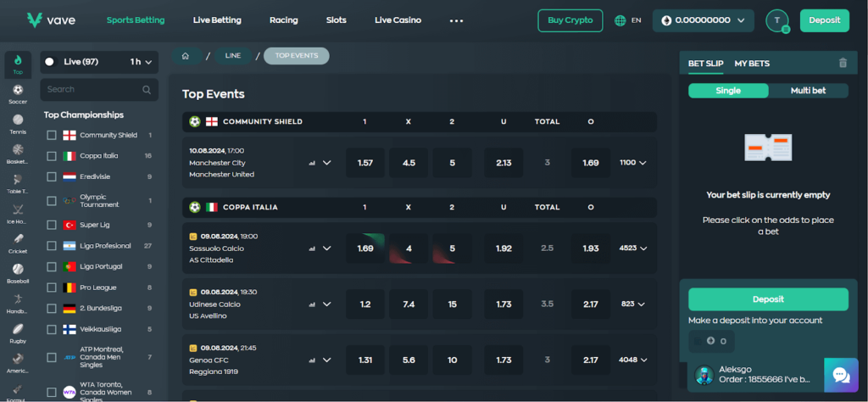This screenshot has width=868, height=402.
Task: Open Aleksgo order chat notification
Action: click(755, 375)
